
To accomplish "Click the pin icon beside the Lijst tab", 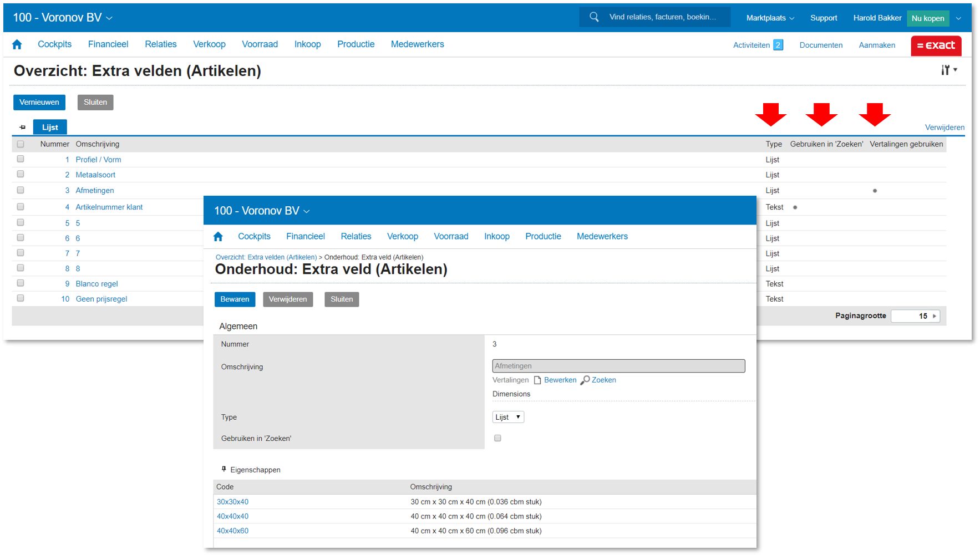I will pos(23,128).
